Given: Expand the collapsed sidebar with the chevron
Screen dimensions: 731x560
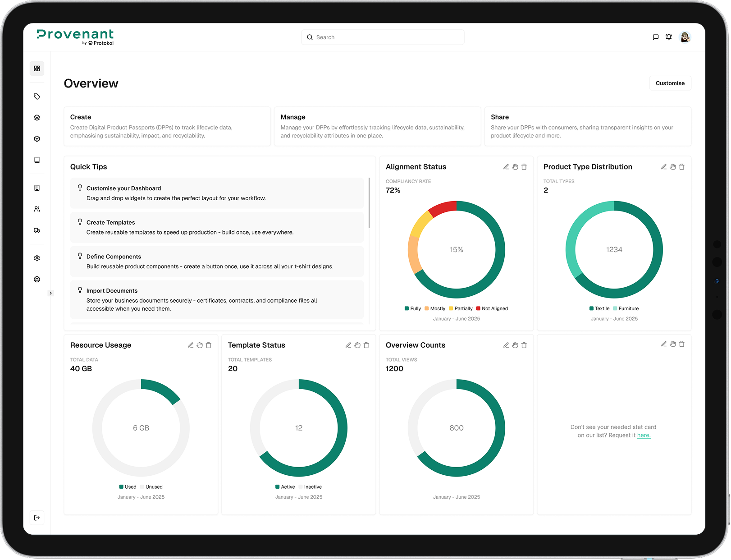Looking at the screenshot, I should click(x=51, y=293).
